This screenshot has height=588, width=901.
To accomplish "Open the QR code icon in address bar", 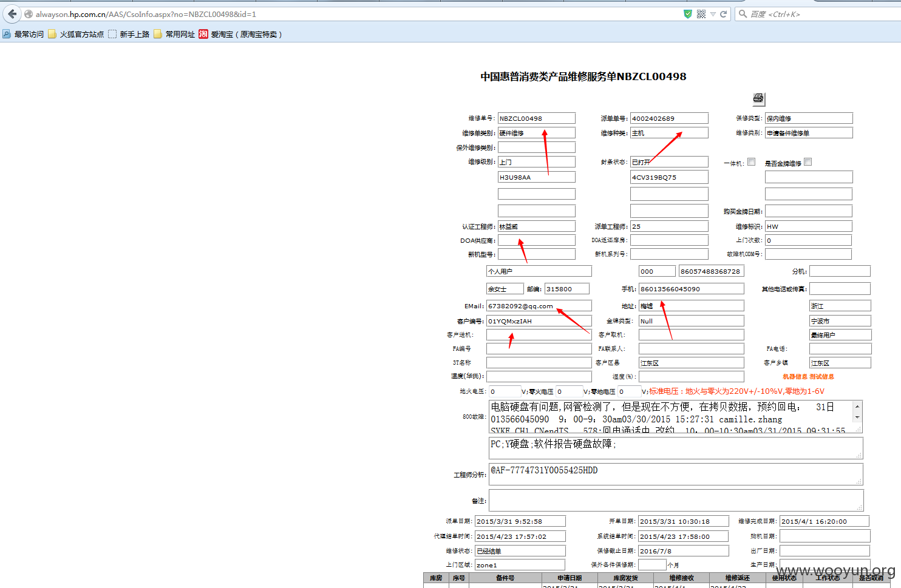I will point(701,14).
